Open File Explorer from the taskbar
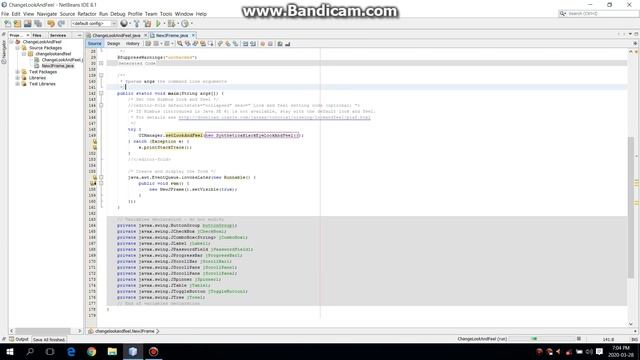This screenshot has height=360, width=640. click(x=112, y=351)
